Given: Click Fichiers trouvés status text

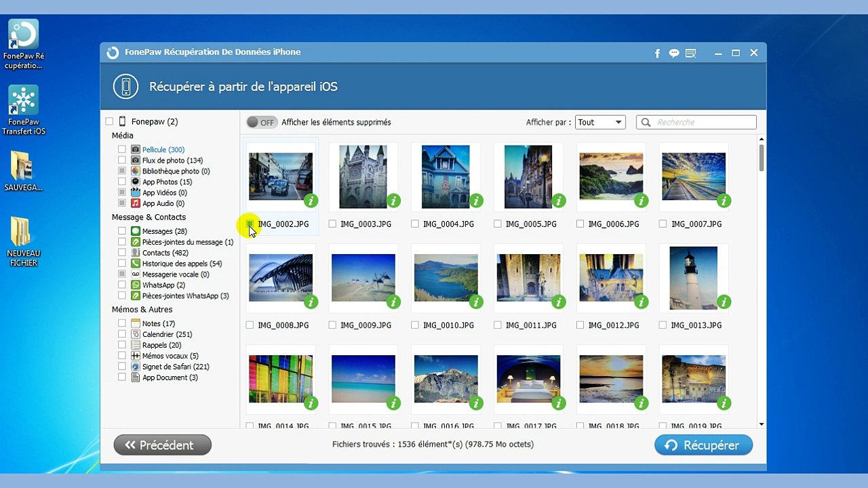Looking at the screenshot, I should [433, 445].
